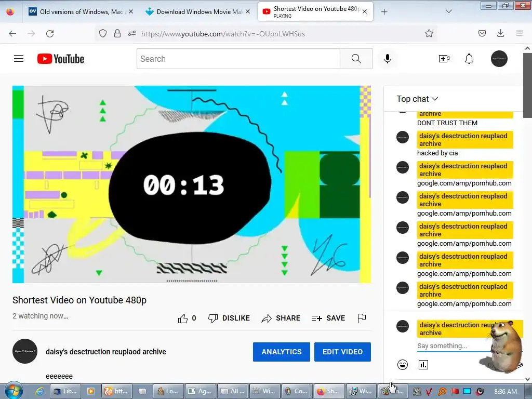532x399 pixels.
Task: Create a poll in live chat
Action: tap(423, 365)
